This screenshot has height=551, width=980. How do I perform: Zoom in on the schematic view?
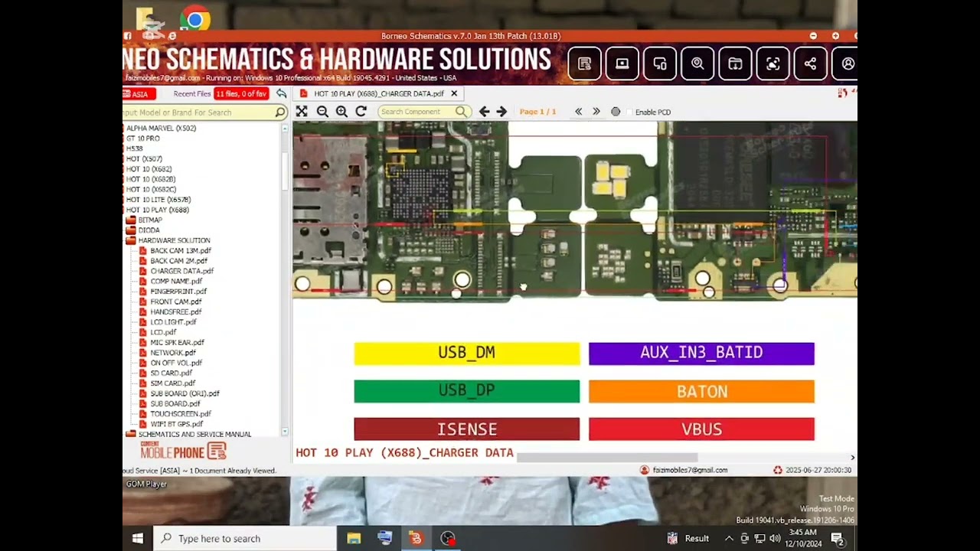click(x=341, y=112)
